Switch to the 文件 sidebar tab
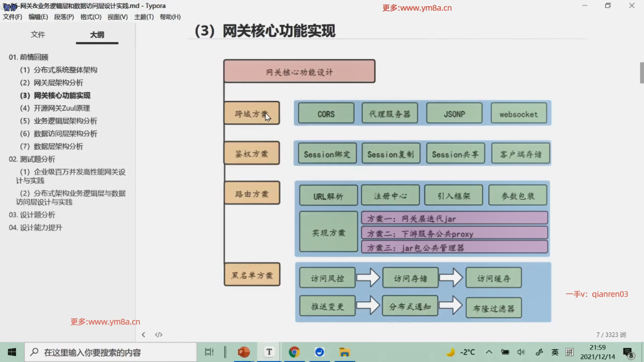 pos(38,35)
